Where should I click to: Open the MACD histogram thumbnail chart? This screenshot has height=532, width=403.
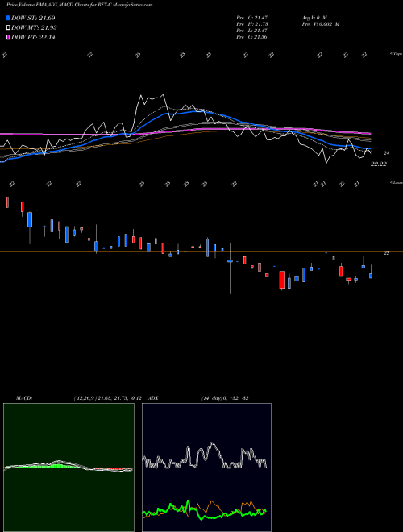pos(69,468)
